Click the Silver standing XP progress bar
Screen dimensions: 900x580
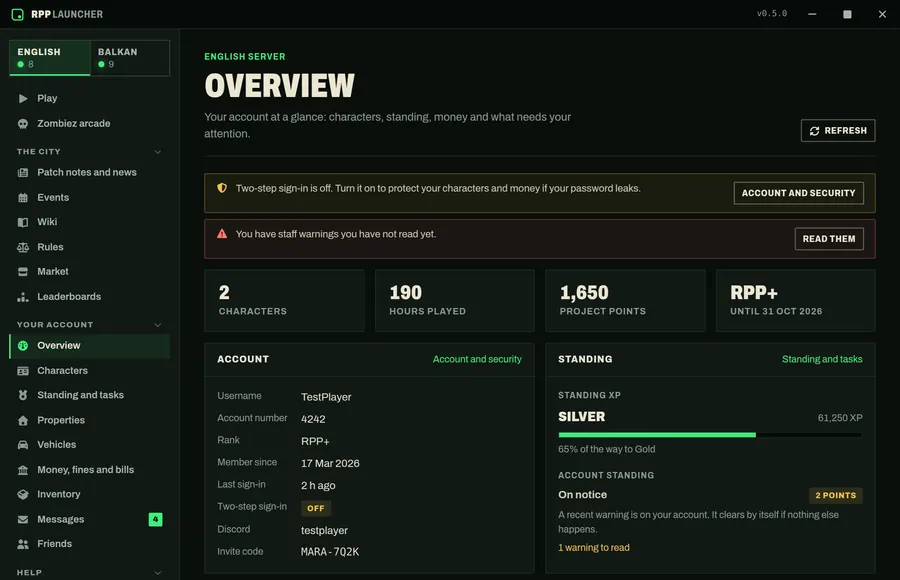[x=710, y=435]
